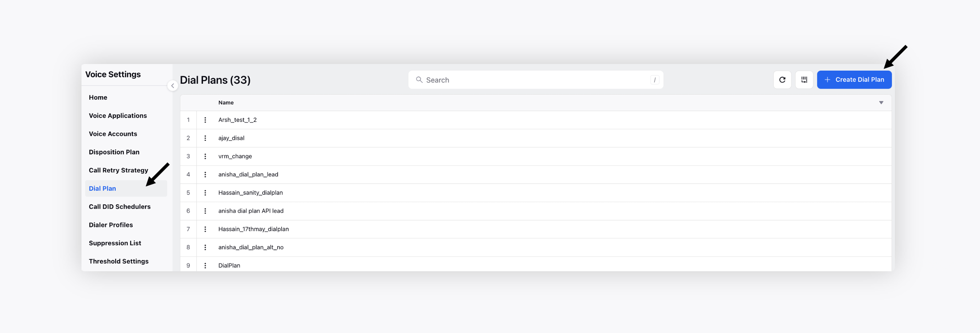Click the Voice Settings title
This screenshot has width=980, height=333.
[113, 74]
